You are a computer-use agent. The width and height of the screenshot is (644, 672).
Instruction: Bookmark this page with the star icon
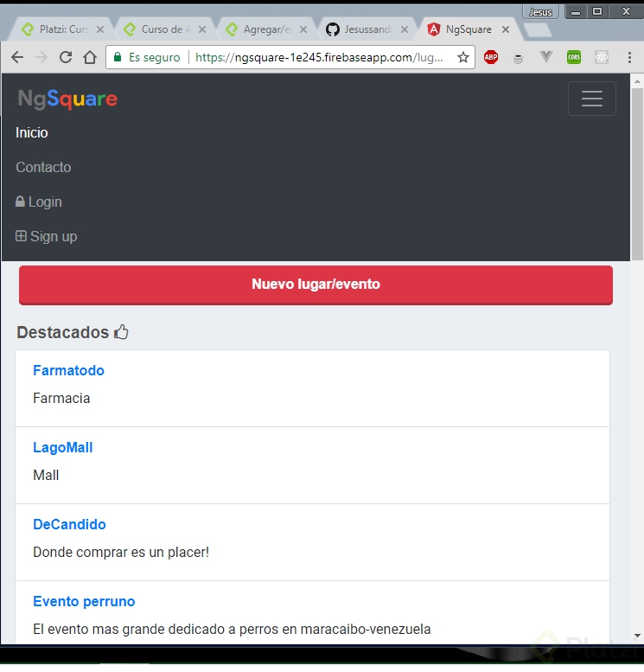coord(463,57)
